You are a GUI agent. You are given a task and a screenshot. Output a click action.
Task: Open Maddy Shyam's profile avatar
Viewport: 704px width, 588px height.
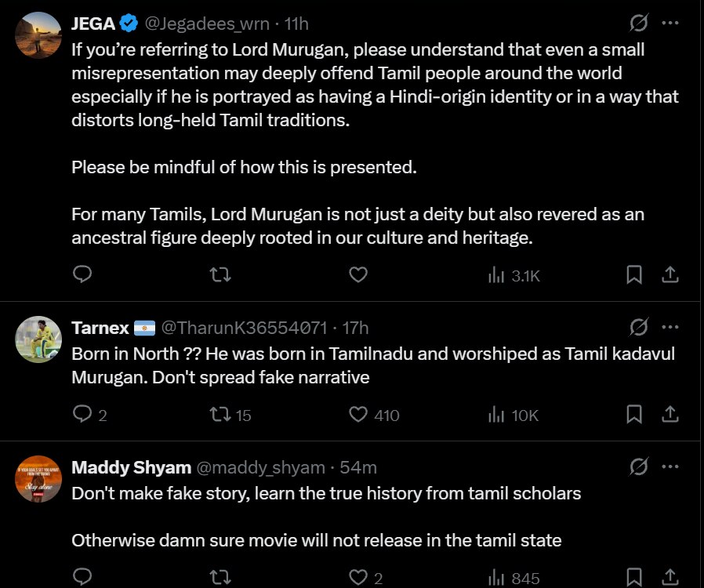(38, 479)
